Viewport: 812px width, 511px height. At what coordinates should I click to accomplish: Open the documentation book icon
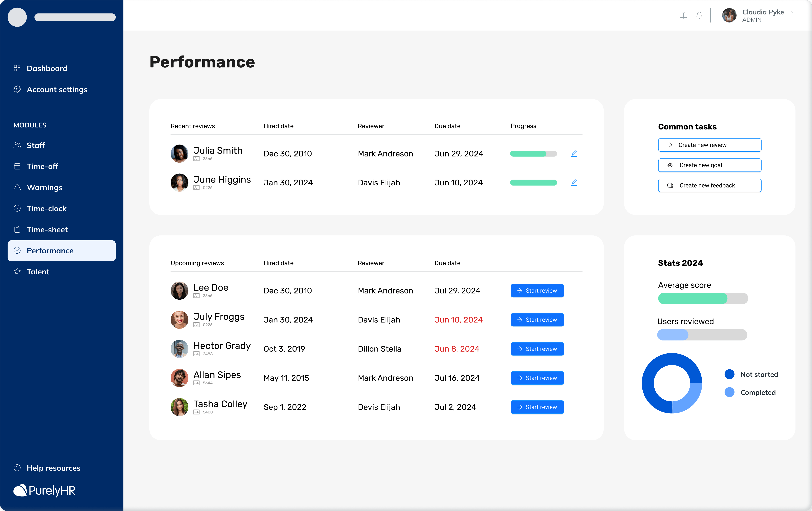point(683,15)
